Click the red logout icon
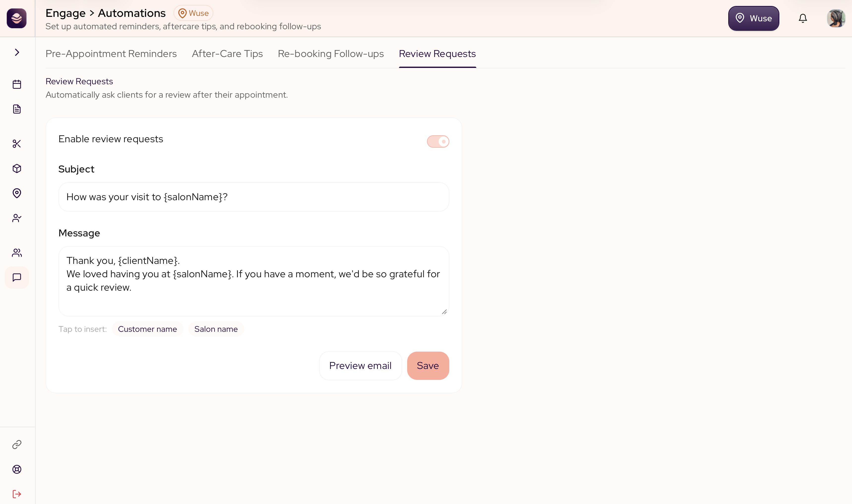This screenshot has width=852, height=504. (x=17, y=494)
